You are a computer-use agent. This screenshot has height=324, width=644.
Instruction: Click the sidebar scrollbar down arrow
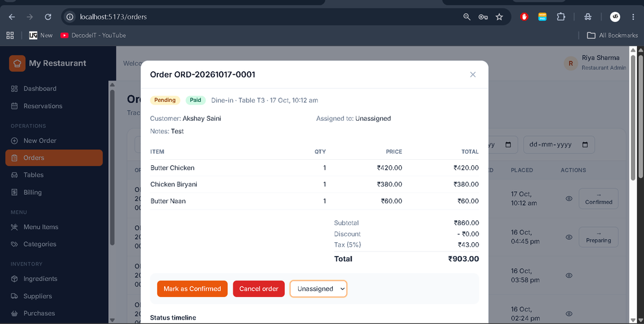112,320
